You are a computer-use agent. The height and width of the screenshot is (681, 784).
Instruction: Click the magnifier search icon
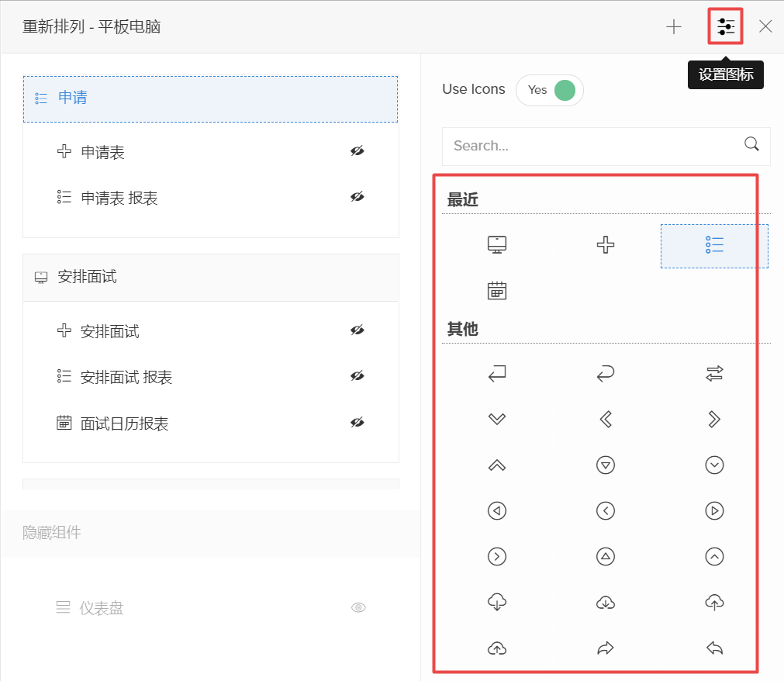coord(751,144)
